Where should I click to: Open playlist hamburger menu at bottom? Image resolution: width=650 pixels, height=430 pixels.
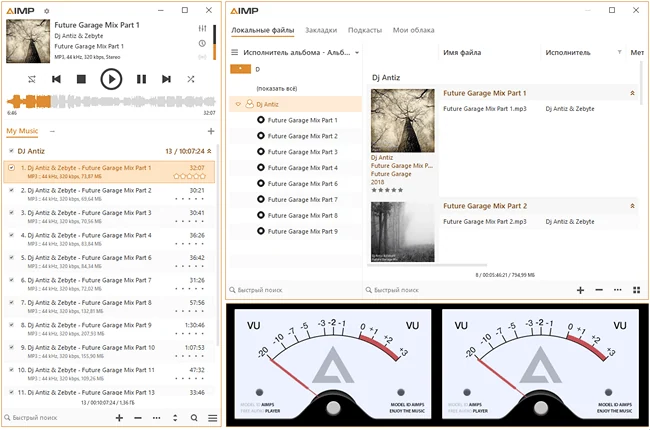[213, 418]
